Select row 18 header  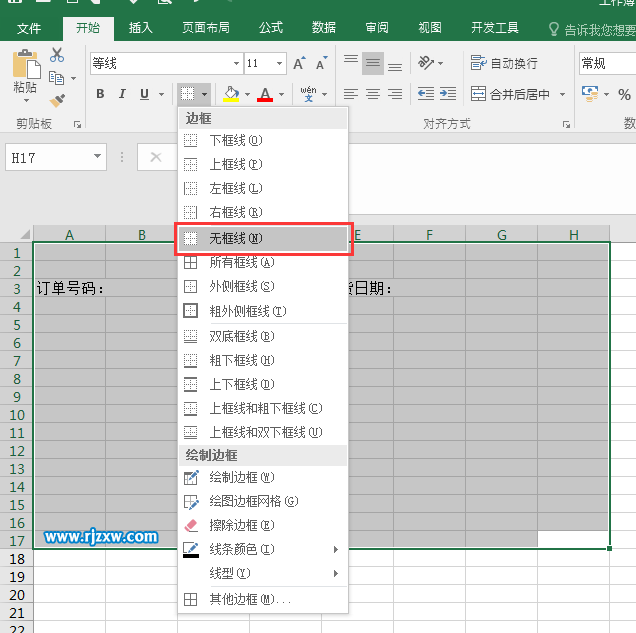17,559
